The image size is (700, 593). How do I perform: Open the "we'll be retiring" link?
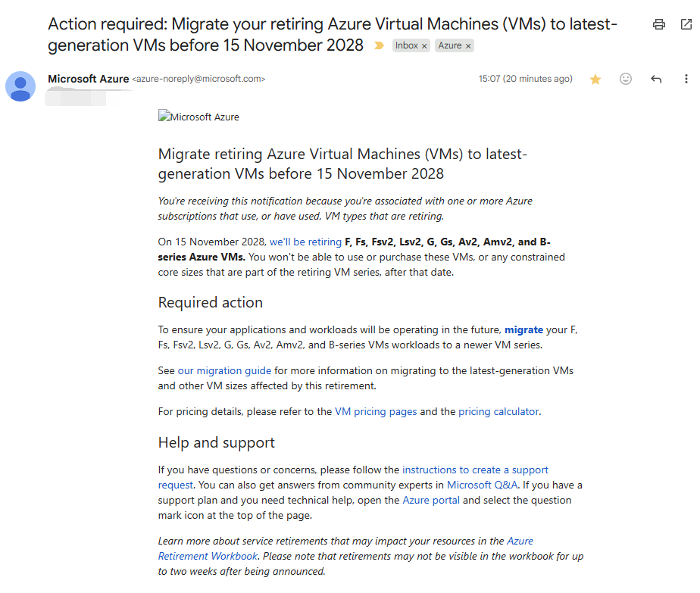point(305,242)
